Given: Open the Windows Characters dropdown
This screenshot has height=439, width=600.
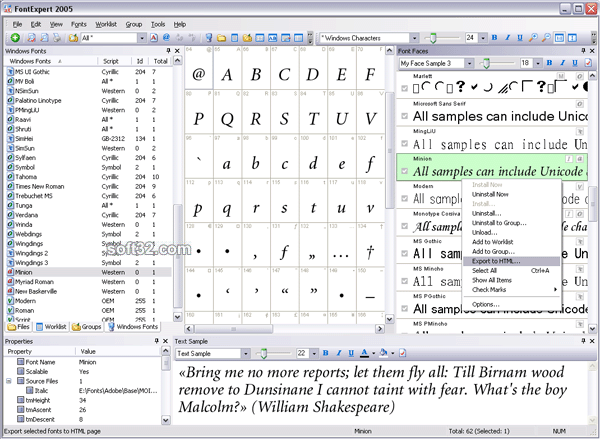Looking at the screenshot, I should pos(414,38).
